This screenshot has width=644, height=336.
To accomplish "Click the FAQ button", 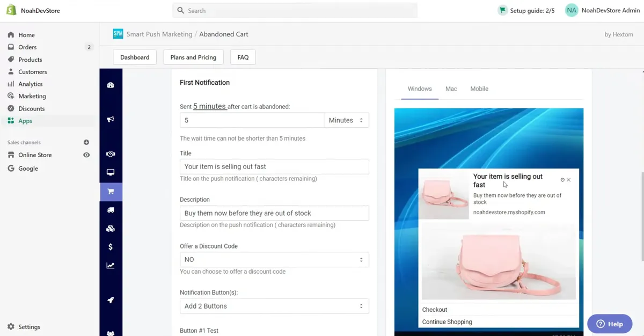I will pyautogui.click(x=243, y=57).
